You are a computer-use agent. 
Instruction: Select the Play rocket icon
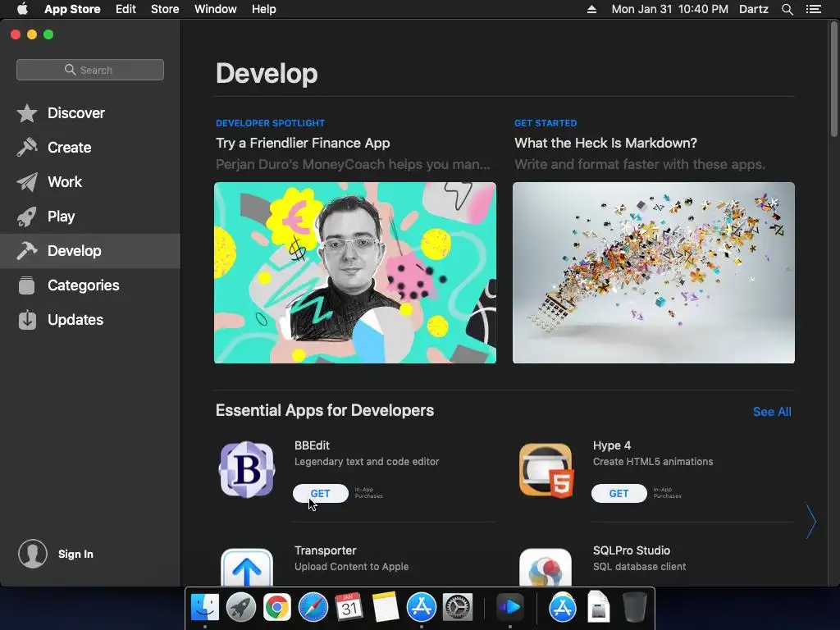point(27,217)
